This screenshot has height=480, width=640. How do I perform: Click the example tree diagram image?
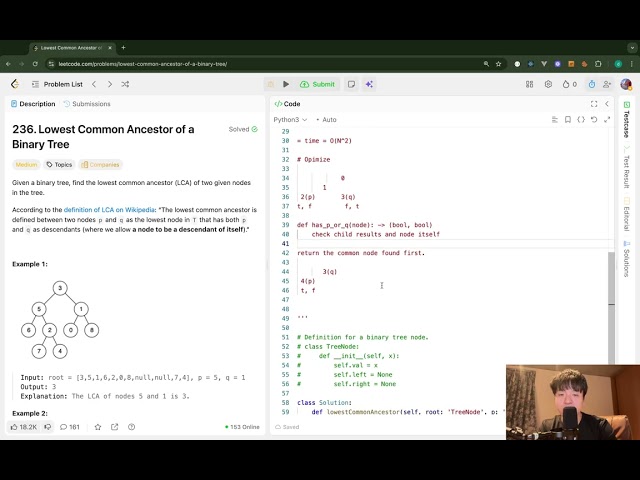point(60,320)
